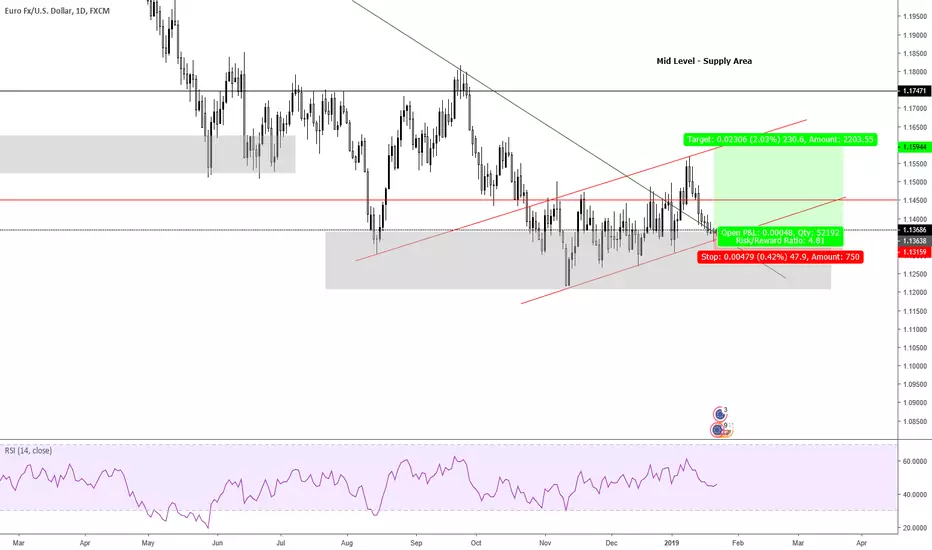Click the black 1.17471 horizontal line price tag
932x550 pixels.
click(x=915, y=91)
